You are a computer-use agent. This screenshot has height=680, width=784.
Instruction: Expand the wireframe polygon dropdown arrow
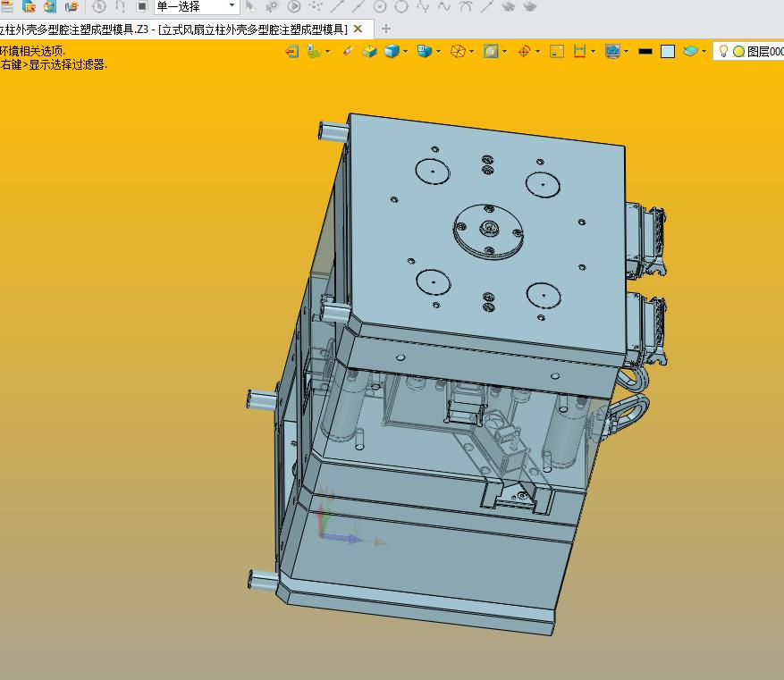472,52
